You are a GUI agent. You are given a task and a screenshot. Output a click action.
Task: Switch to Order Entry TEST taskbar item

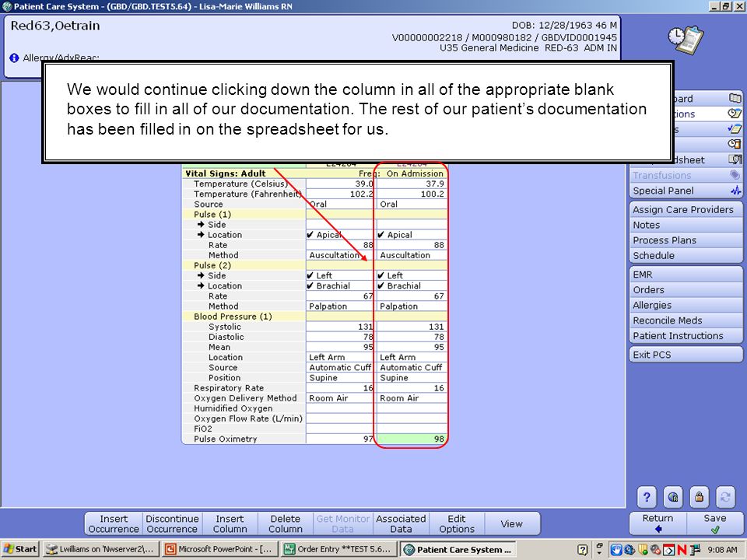pos(338,549)
